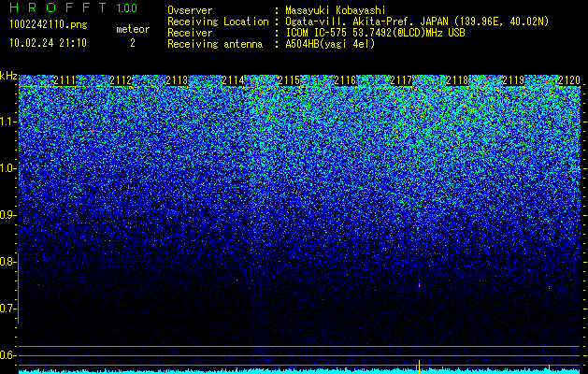Screen dimensions: 588x374
Task: Click the yellow detection spike near 2120
Action: click(549, 368)
